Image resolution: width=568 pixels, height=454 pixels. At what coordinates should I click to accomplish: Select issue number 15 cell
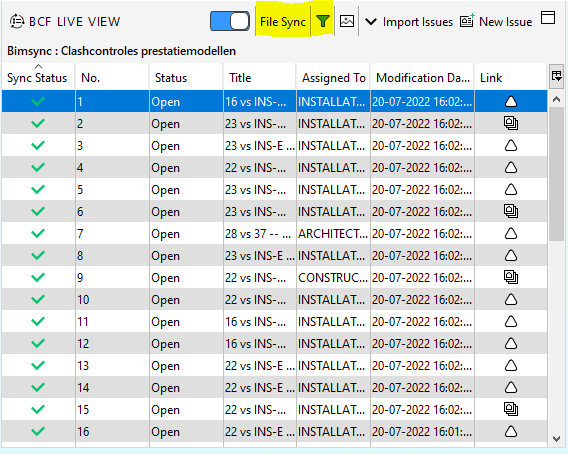112,409
